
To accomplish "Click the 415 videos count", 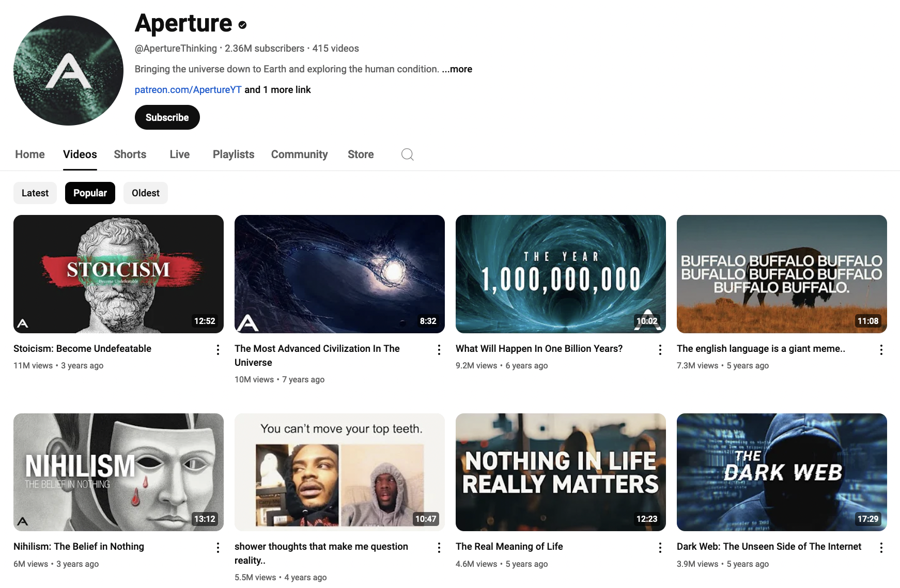I will [336, 49].
